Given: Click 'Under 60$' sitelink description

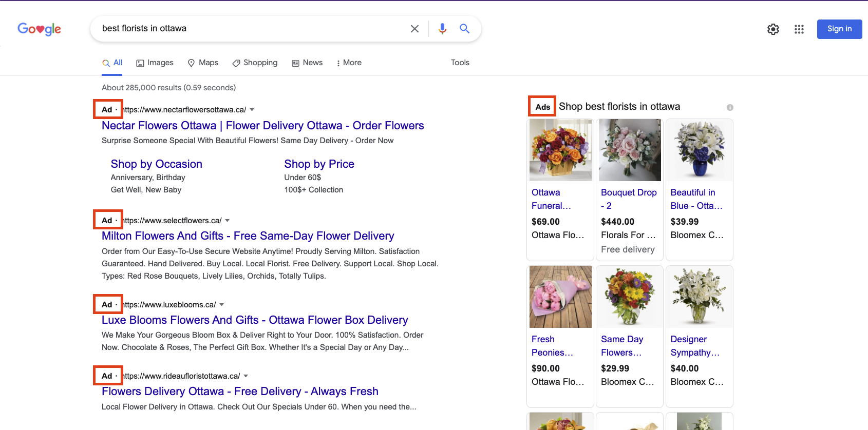Looking at the screenshot, I should tap(303, 178).
